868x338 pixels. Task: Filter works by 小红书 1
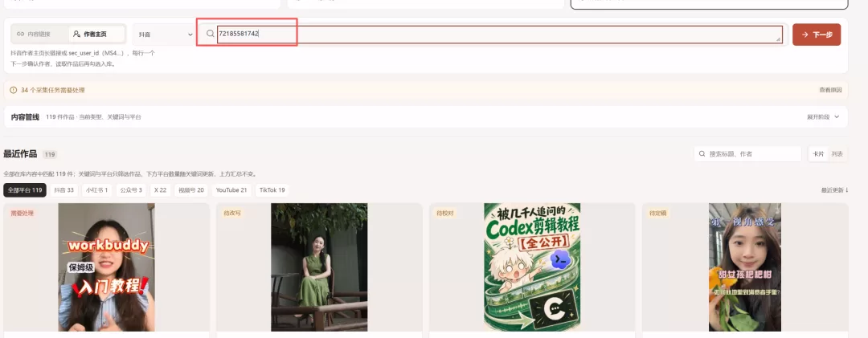coord(97,189)
